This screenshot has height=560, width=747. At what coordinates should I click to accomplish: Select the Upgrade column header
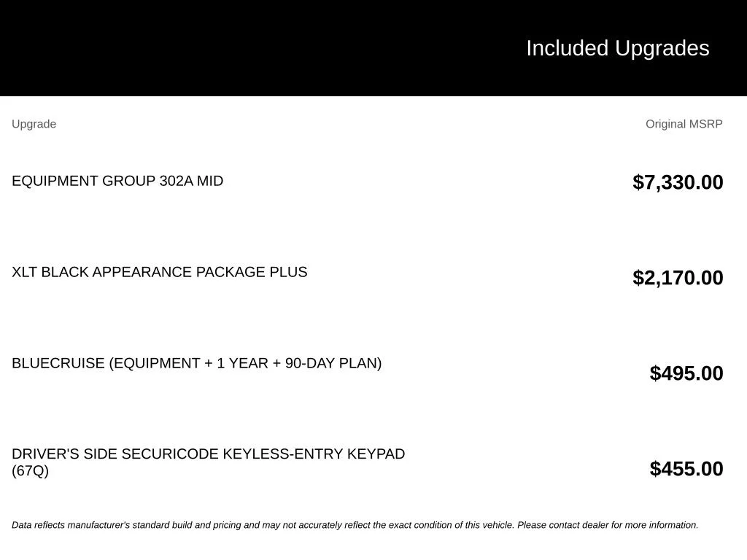click(34, 124)
